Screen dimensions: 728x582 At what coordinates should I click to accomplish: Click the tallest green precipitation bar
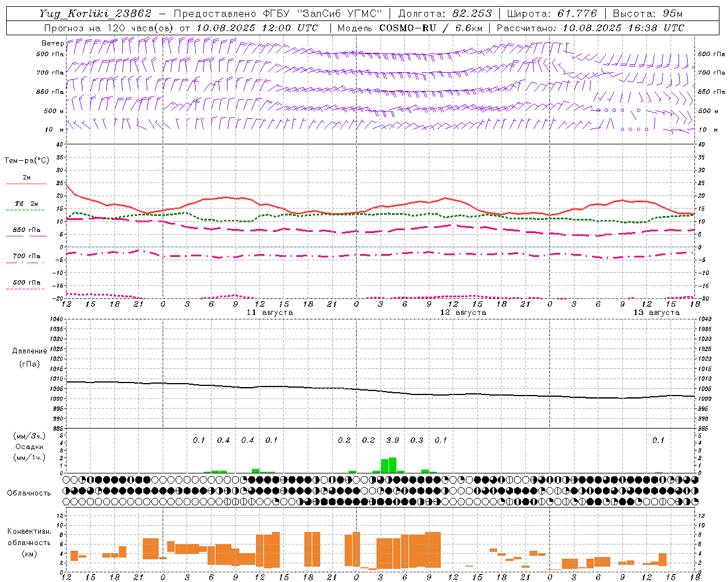click(x=392, y=465)
